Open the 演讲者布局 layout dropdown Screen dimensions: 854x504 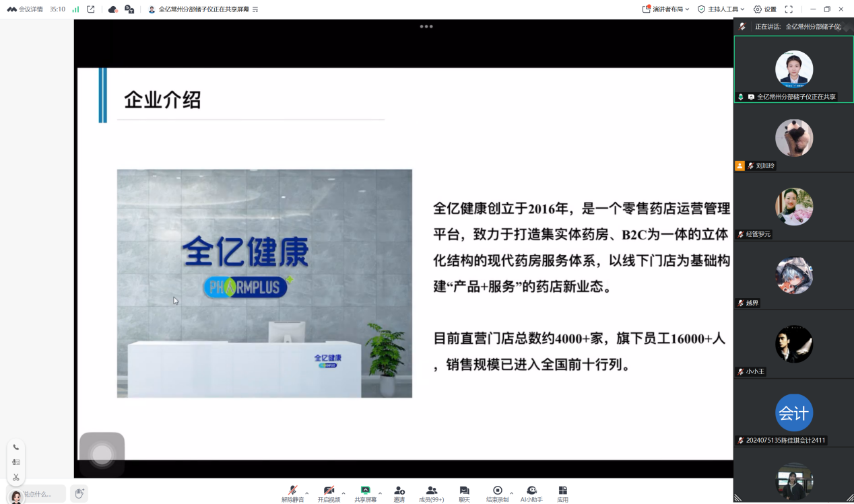point(666,9)
